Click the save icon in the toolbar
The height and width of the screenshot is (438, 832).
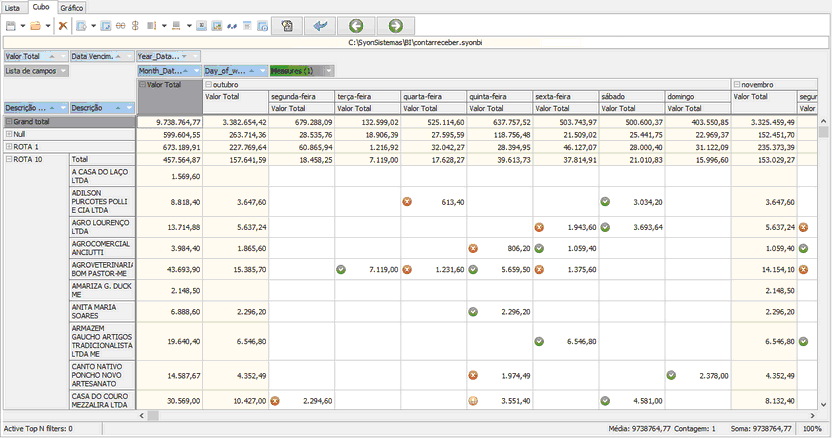click(x=11, y=25)
